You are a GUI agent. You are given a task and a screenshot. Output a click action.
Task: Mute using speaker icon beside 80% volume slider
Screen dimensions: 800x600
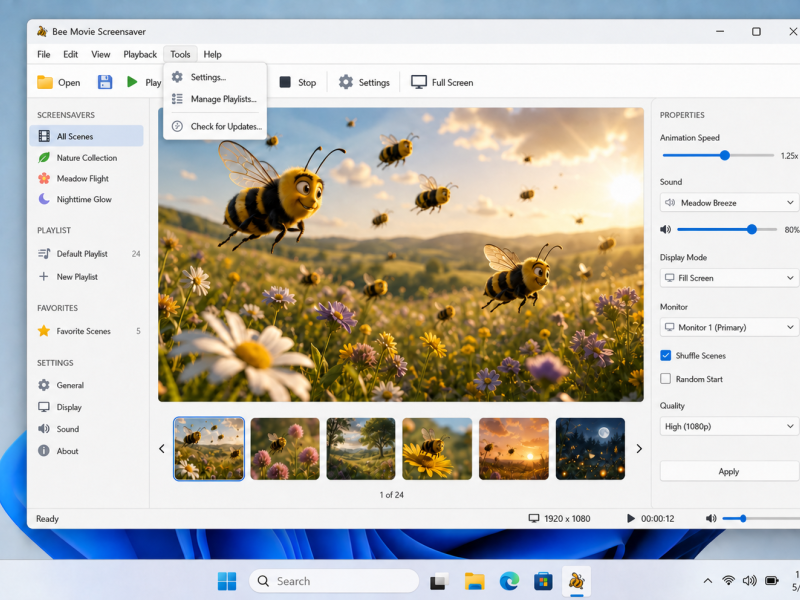[x=666, y=230]
